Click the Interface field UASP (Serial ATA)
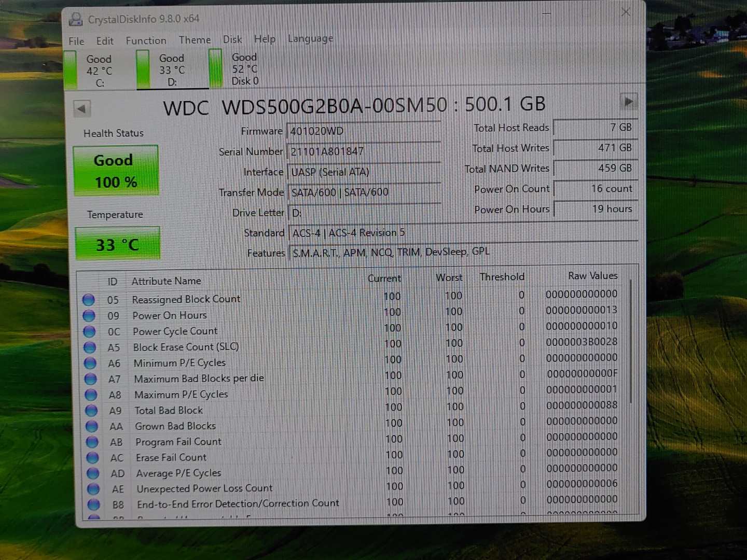 click(x=364, y=172)
